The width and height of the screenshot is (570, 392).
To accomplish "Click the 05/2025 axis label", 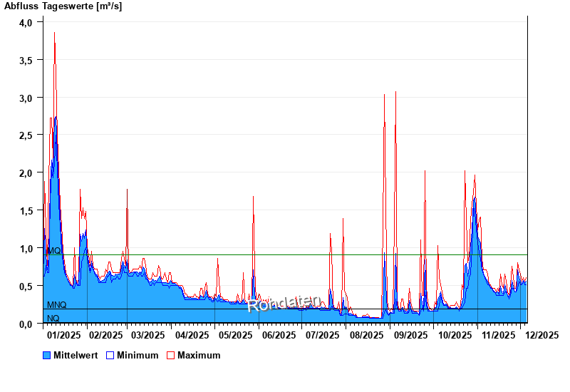I will [x=236, y=335].
